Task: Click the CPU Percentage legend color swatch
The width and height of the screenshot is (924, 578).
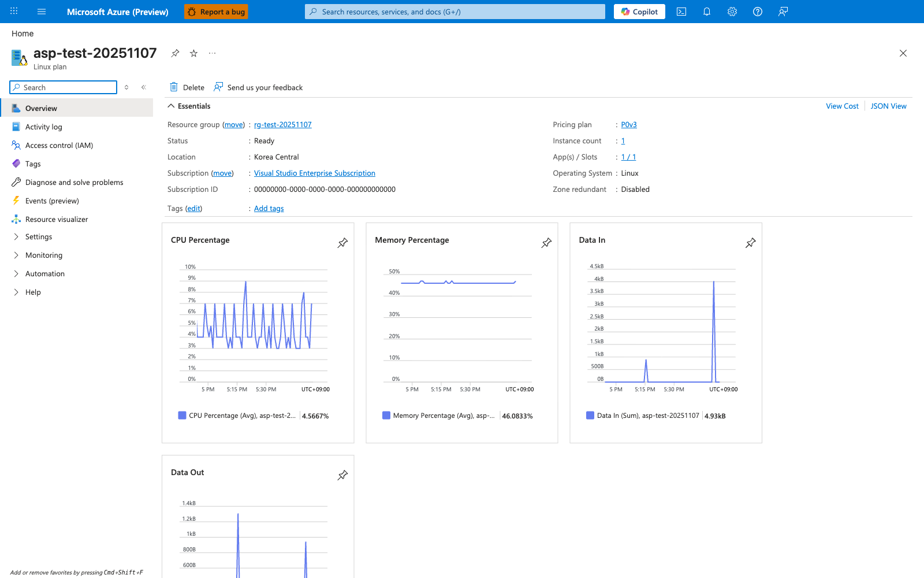Action: coord(182,415)
